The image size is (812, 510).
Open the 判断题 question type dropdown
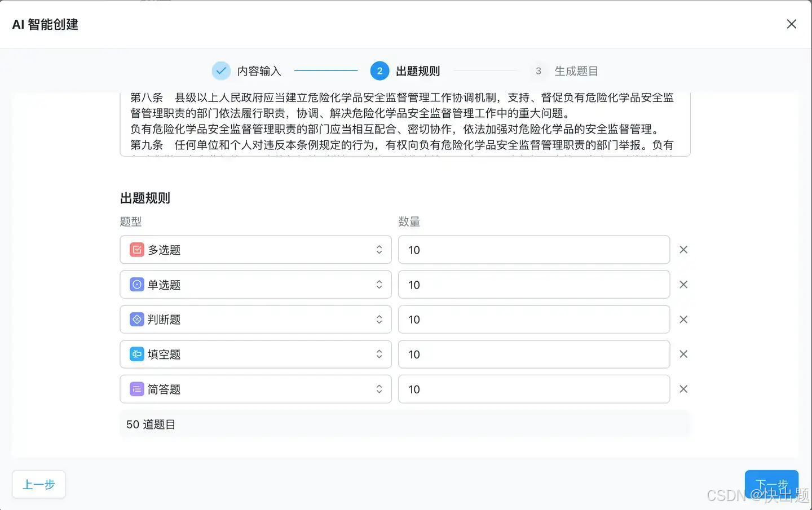click(x=255, y=320)
